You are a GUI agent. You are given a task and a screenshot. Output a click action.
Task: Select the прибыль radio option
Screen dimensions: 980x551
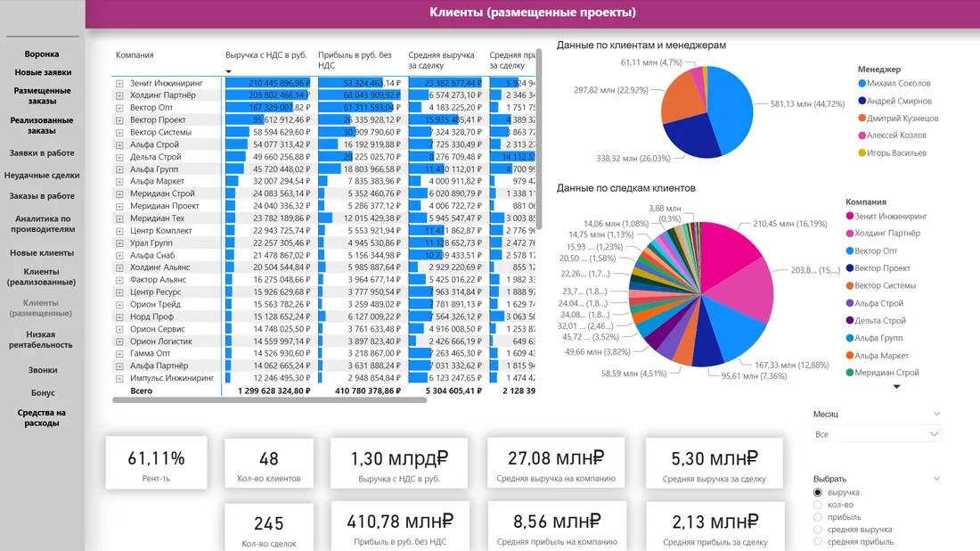[x=818, y=517]
